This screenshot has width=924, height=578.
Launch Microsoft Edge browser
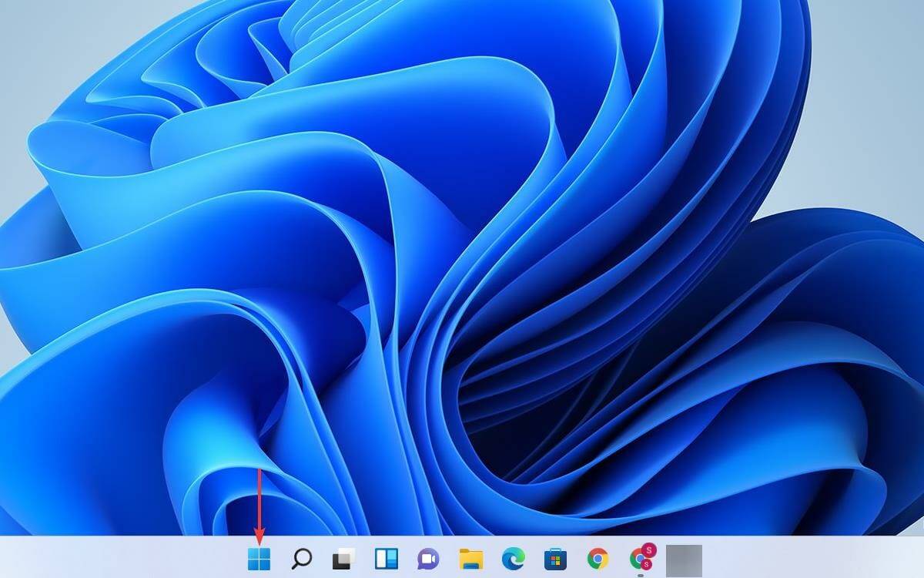[512, 559]
